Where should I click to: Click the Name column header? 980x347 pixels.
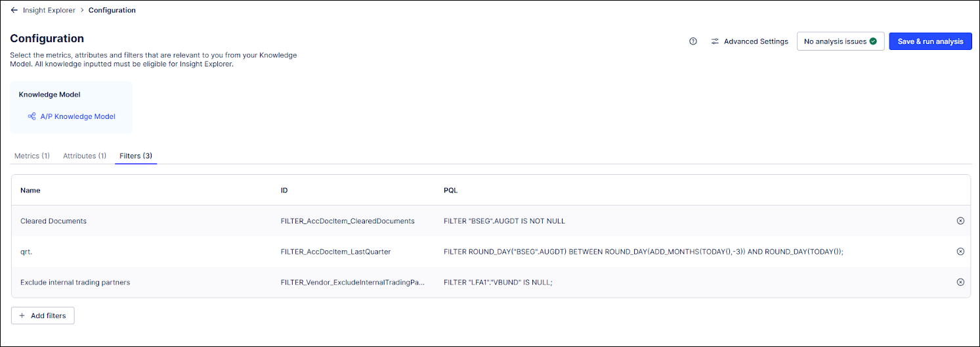[x=30, y=190]
